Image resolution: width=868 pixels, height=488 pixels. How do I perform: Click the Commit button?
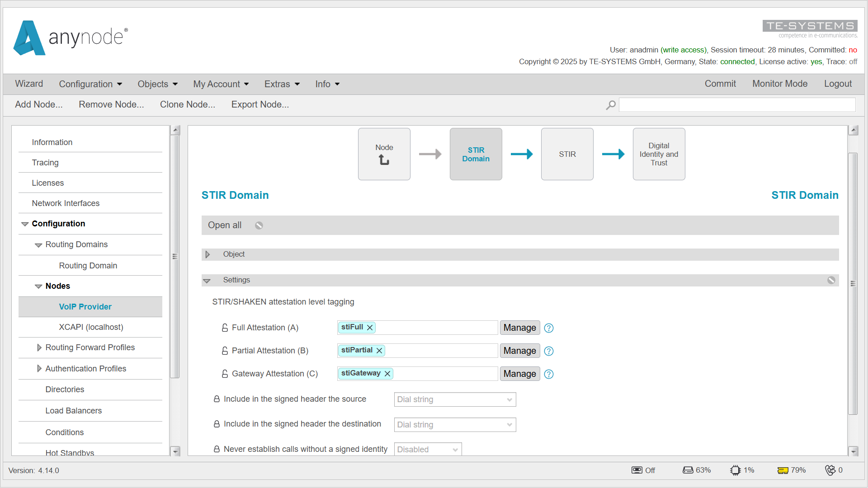point(720,84)
